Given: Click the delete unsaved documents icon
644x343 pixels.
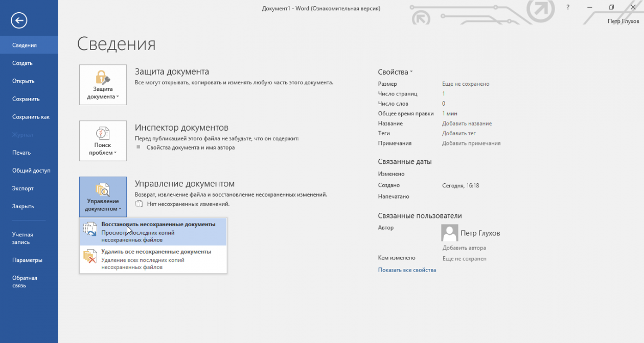Looking at the screenshot, I should (x=90, y=256).
